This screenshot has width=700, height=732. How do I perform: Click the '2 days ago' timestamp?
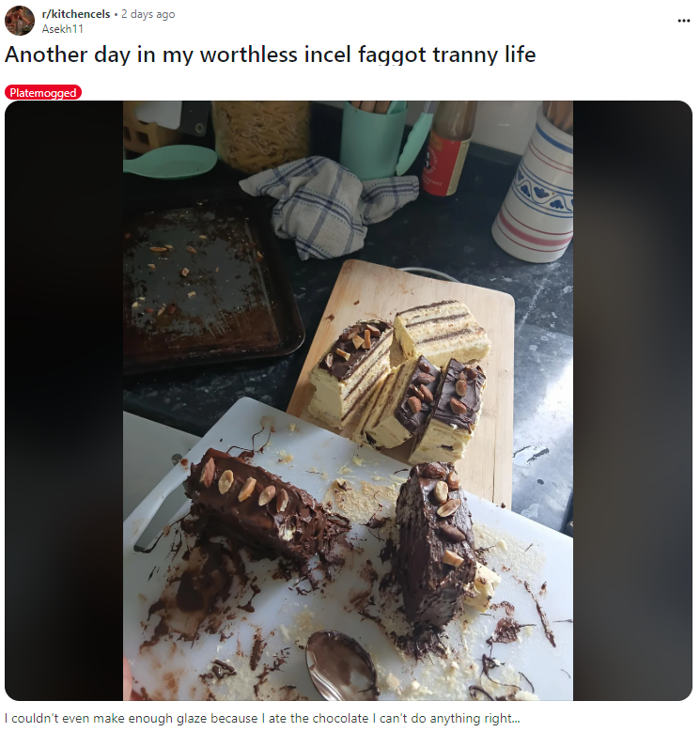click(x=148, y=14)
